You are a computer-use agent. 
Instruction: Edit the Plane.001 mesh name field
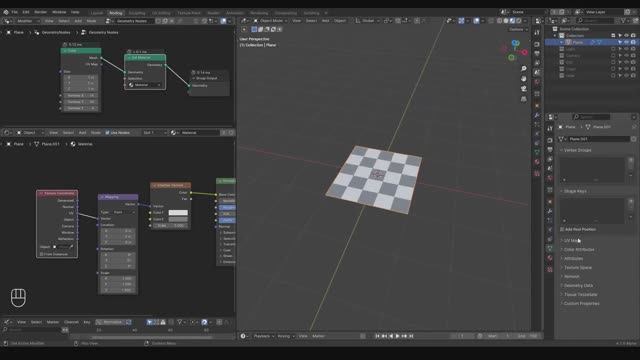pos(598,139)
